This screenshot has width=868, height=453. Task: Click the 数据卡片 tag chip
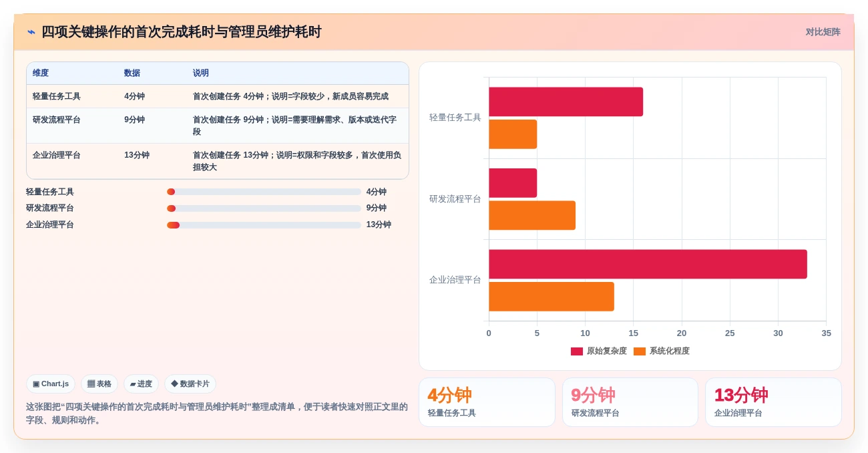[190, 384]
